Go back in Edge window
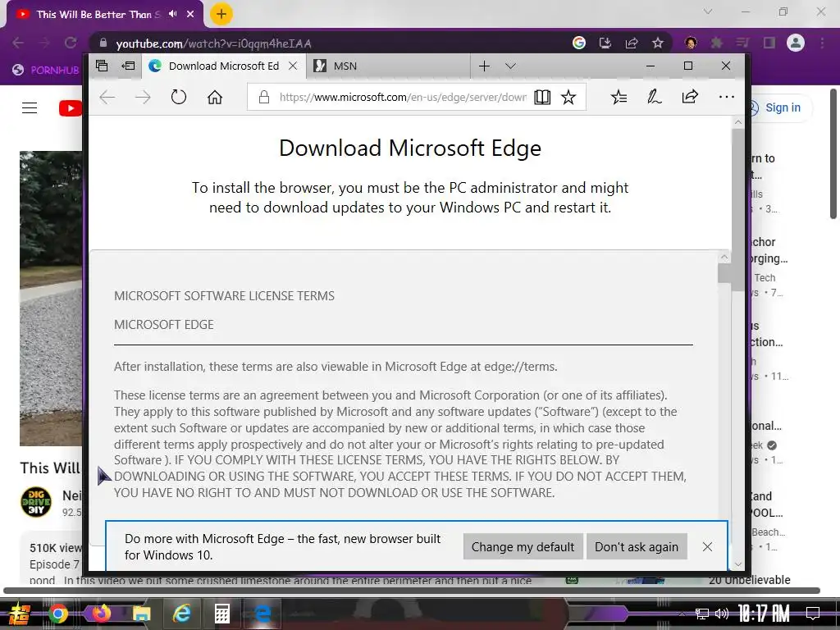 [107, 98]
